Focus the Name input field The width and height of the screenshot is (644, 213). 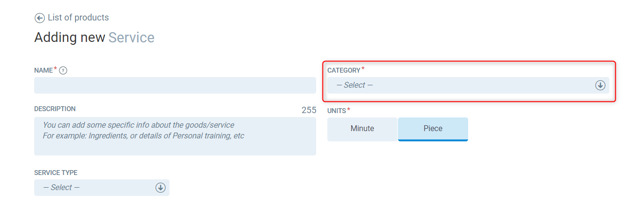click(175, 85)
